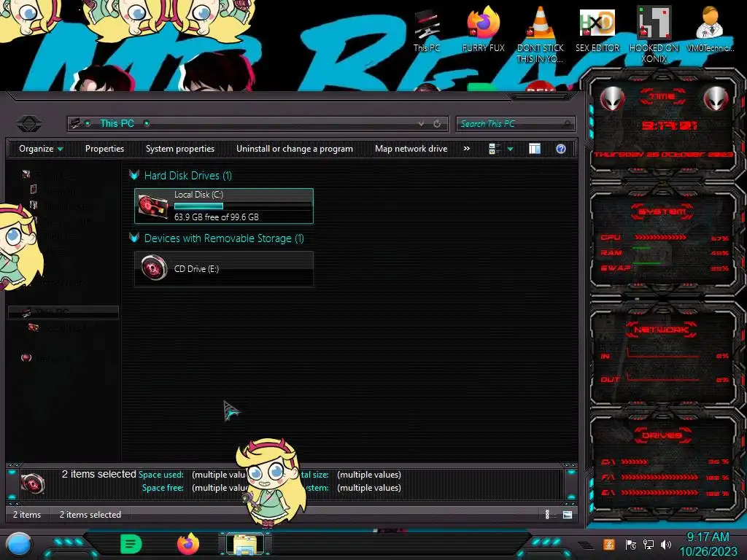This screenshot has width=747, height=560.
Task: Open the This PC desktop shortcut
Action: (x=426, y=31)
